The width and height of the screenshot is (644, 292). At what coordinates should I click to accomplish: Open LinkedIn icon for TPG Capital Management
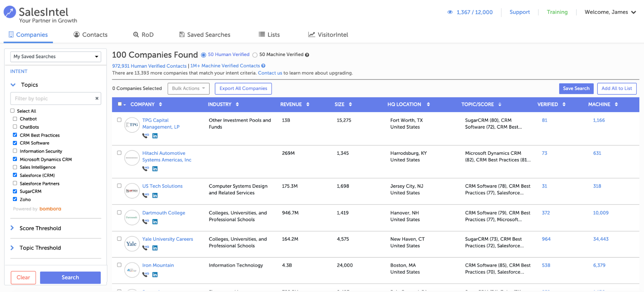pos(155,136)
